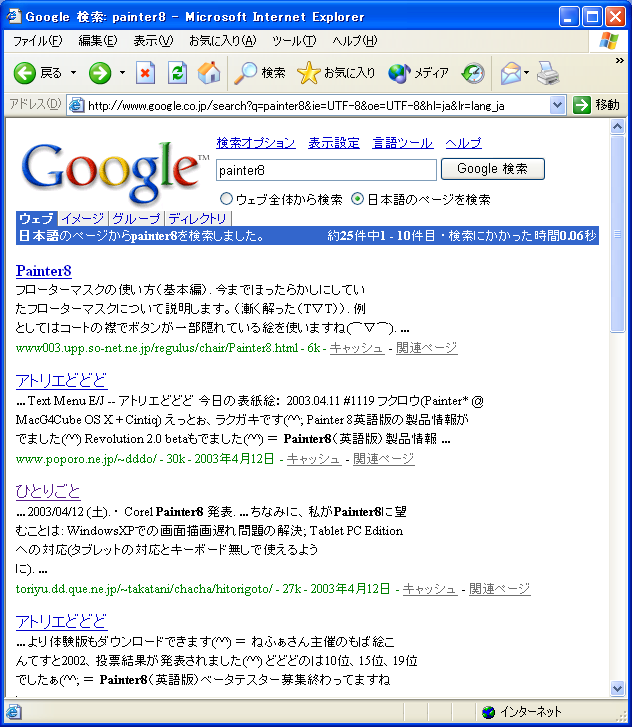Screen dimensions: 632x727
Task: Click the Forward arrow icon
Action: [100, 73]
